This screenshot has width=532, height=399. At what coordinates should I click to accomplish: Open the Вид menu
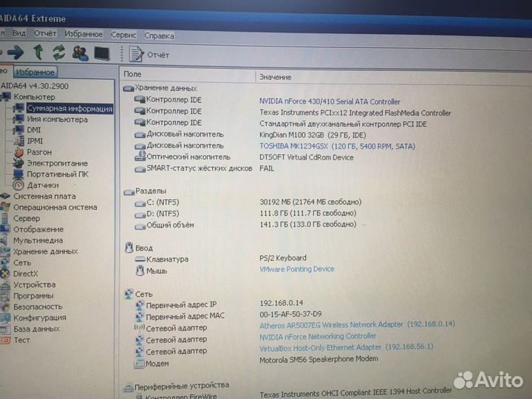coord(19,34)
